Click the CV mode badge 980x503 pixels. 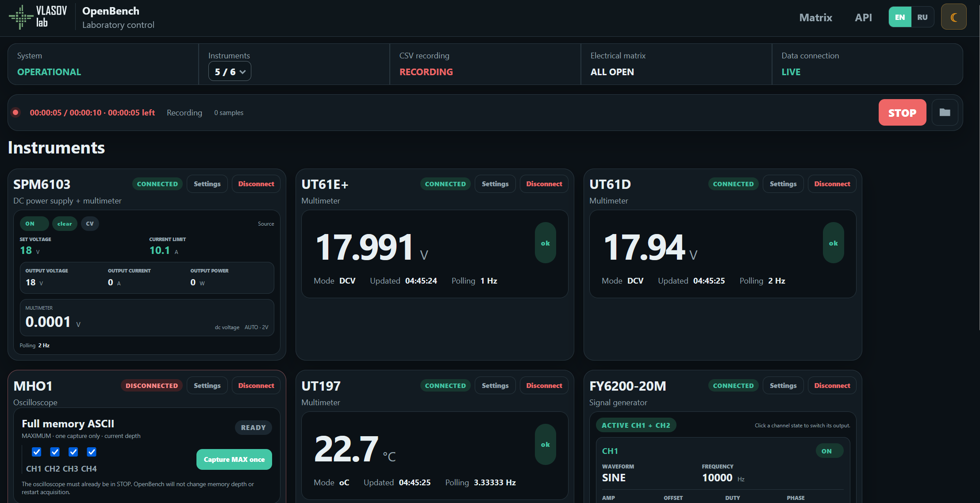coord(90,223)
